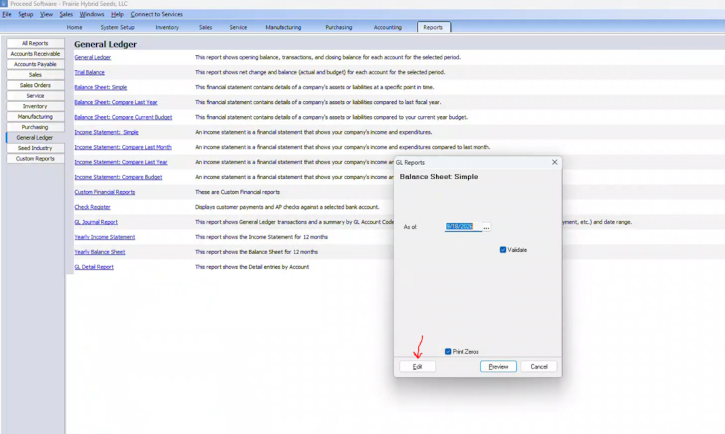Switch to the System Setup tab
Image resolution: width=725 pixels, height=434 pixels.
[117, 27]
